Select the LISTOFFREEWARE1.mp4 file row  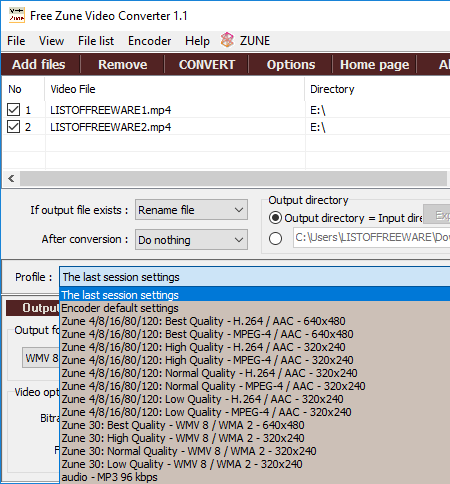pyautogui.click(x=226, y=110)
